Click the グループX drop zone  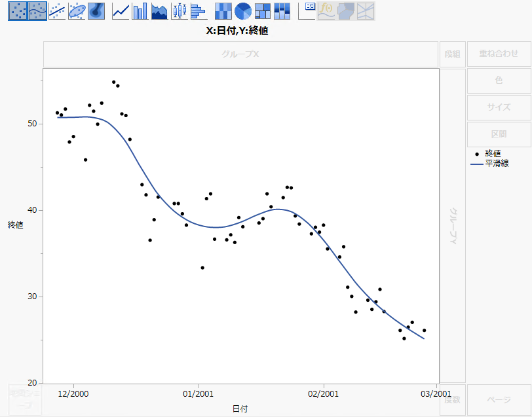[x=240, y=54]
